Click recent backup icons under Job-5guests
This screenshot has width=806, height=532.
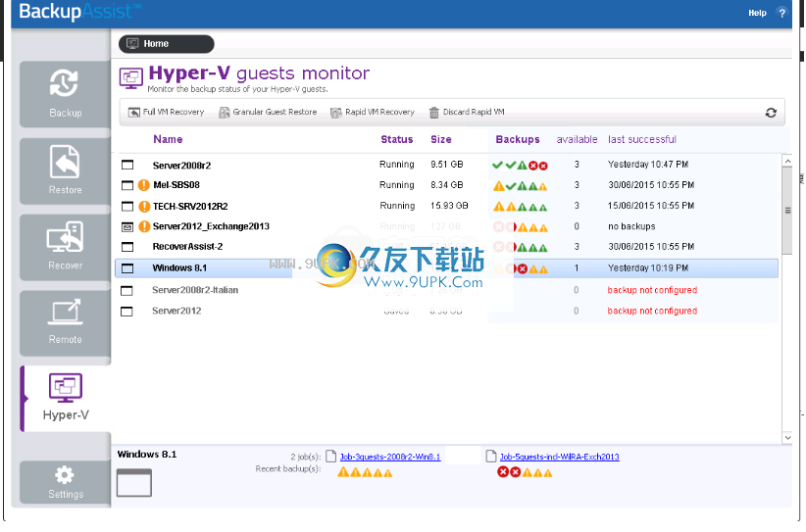click(525, 472)
